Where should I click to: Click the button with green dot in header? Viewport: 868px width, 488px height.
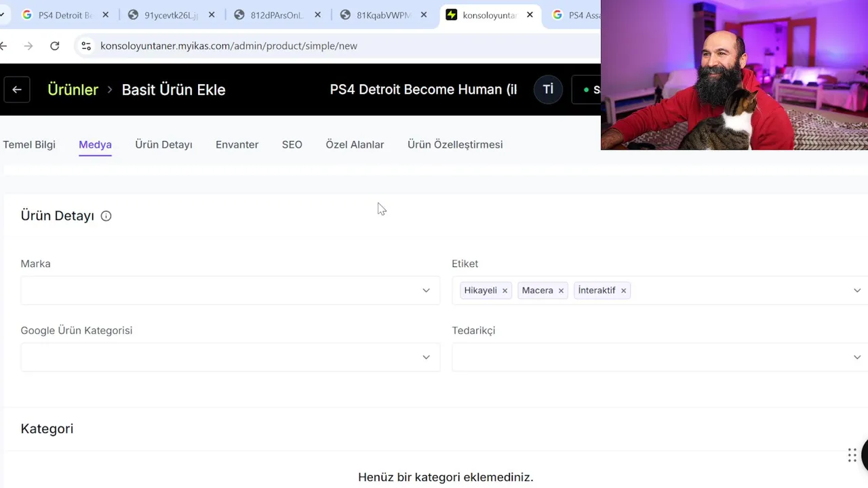pos(587,89)
